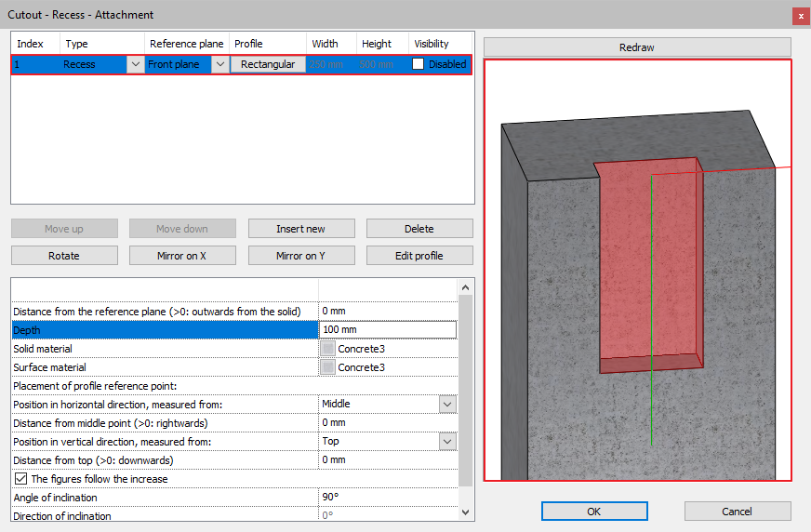Rotate the cutout profile
The width and height of the screenshot is (811, 532).
point(64,256)
